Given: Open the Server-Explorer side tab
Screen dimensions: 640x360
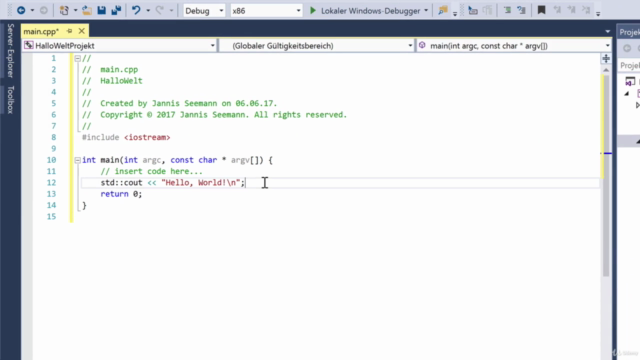Looking at the screenshot, I should click(10, 51).
